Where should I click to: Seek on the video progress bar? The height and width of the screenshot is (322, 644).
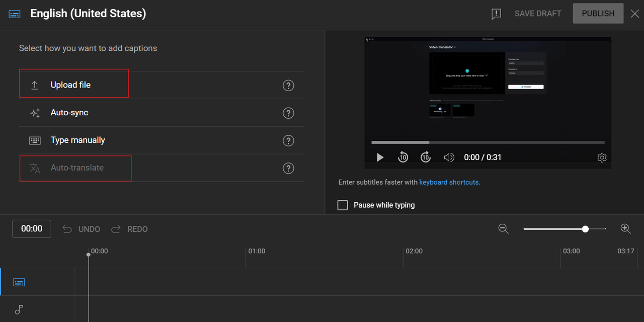coord(488,142)
